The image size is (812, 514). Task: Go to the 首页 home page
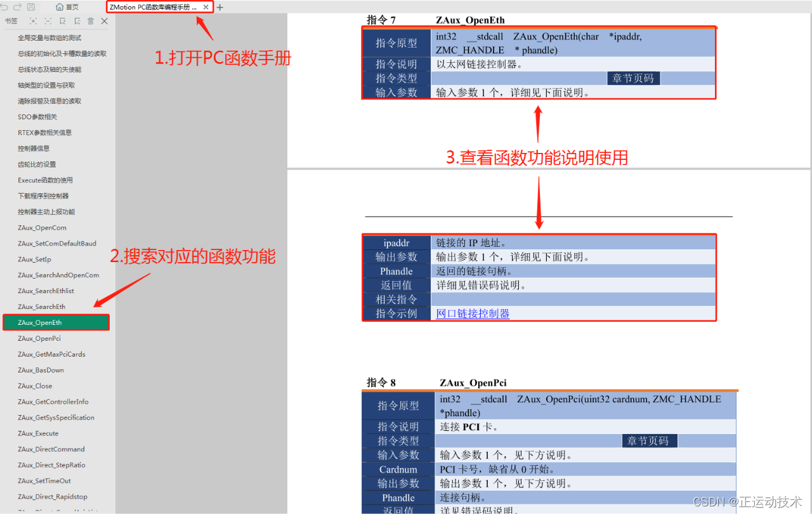(67, 6)
